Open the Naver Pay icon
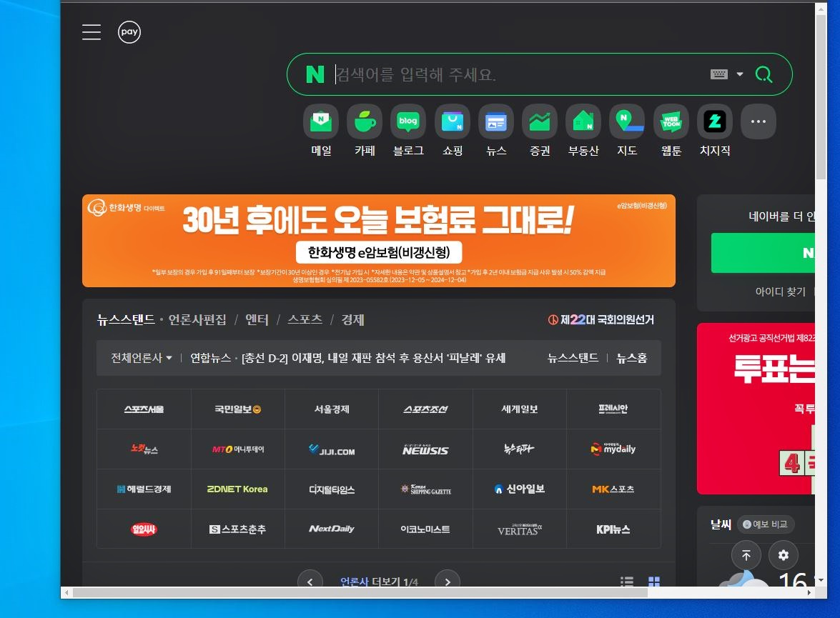 click(129, 32)
